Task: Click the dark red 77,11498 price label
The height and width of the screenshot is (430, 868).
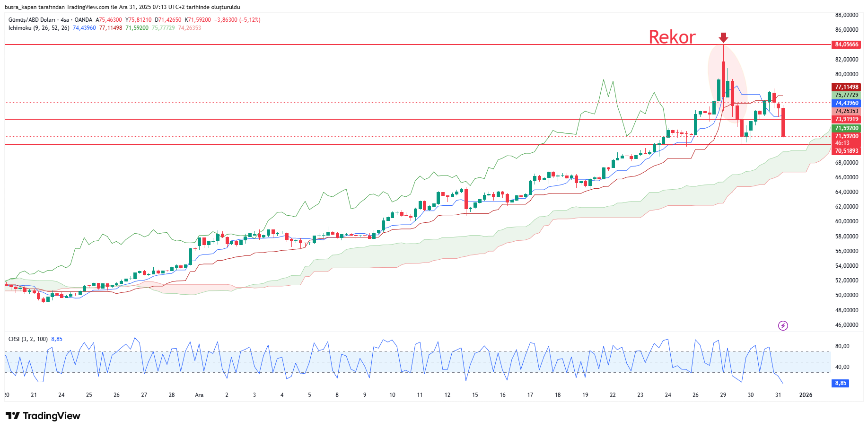Action: 846,87
